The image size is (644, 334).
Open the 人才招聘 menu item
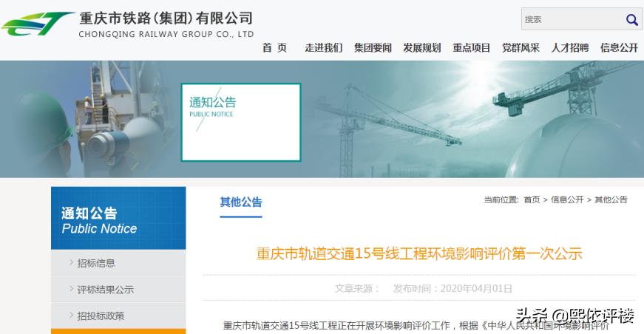(x=570, y=48)
